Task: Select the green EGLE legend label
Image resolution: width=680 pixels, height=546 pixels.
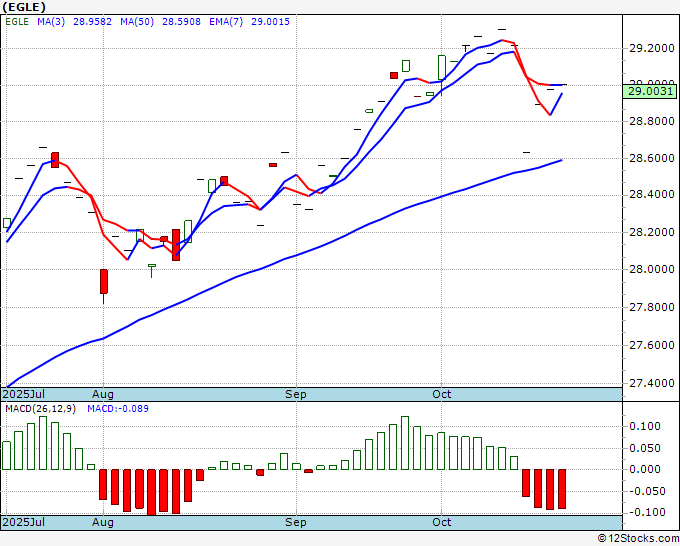Action: pyautogui.click(x=17, y=22)
